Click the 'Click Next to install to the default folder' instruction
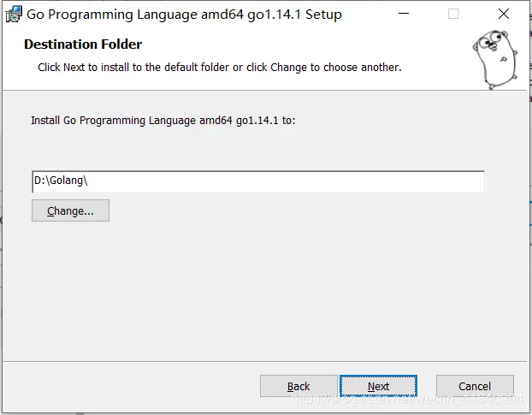 tap(220, 68)
